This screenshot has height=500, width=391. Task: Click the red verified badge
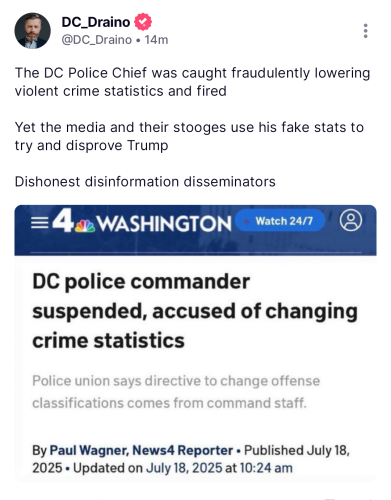(x=143, y=22)
